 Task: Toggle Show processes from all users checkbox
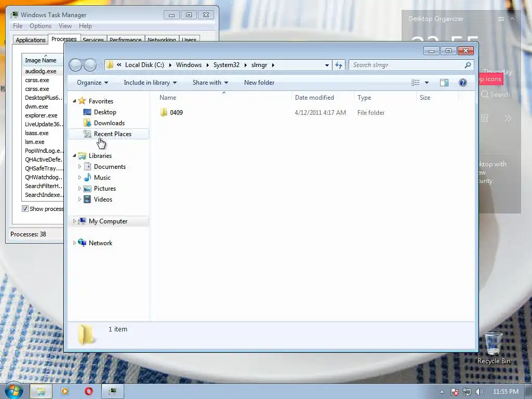tap(25, 209)
